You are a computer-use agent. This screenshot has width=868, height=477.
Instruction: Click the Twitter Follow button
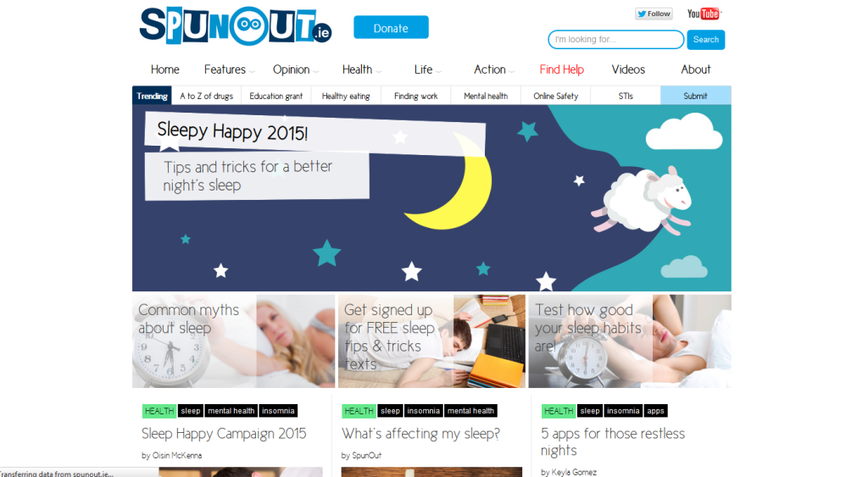[x=654, y=14]
